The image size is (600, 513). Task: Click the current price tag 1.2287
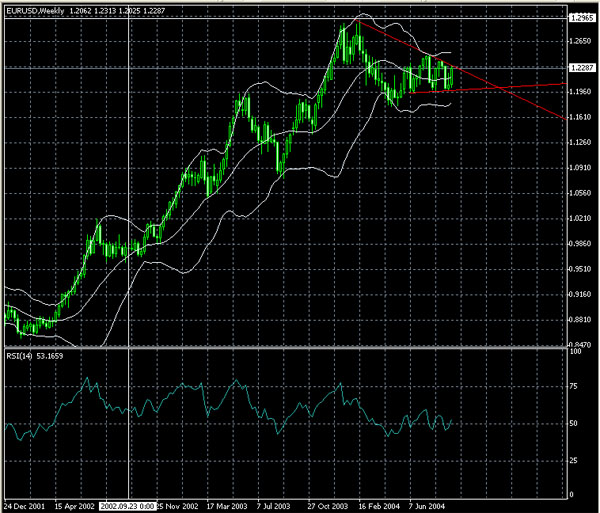[582, 68]
